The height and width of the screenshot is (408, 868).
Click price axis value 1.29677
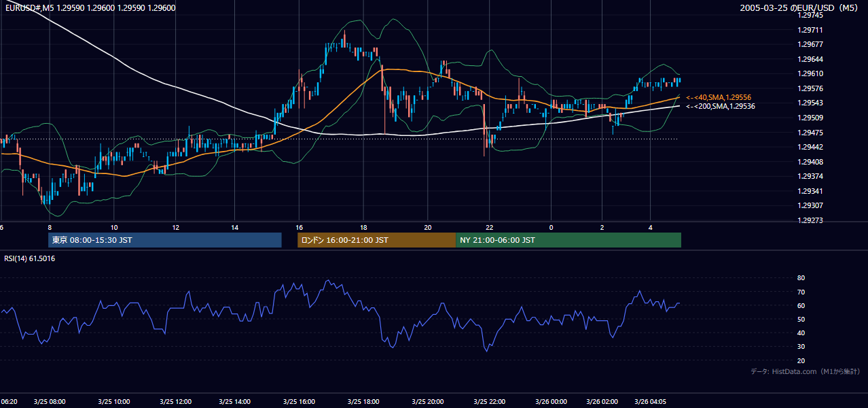810,44
